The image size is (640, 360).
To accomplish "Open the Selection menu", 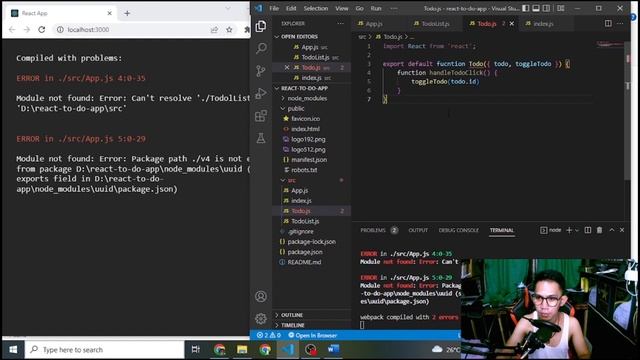I will (316, 8).
